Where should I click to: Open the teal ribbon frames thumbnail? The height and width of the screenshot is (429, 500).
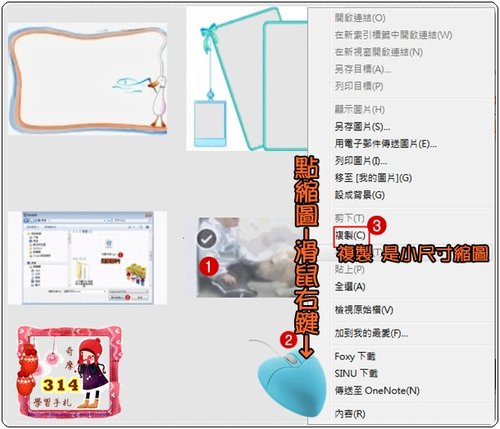pos(247,79)
